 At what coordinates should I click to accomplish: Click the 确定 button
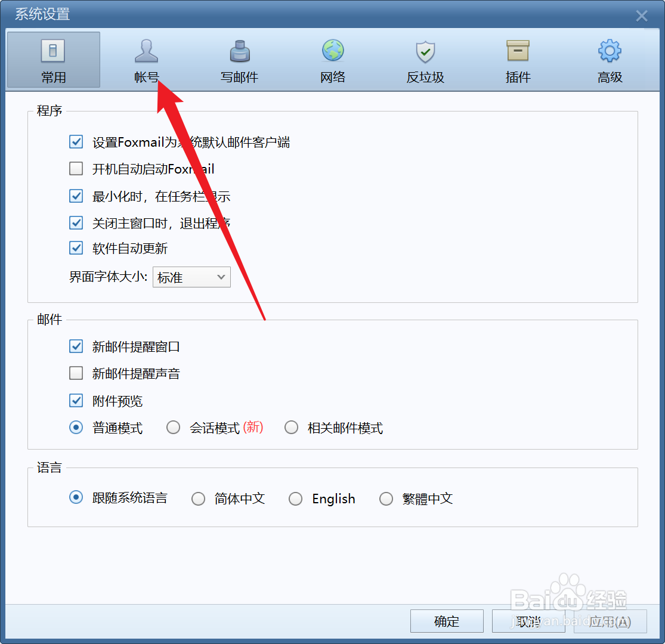[447, 621]
